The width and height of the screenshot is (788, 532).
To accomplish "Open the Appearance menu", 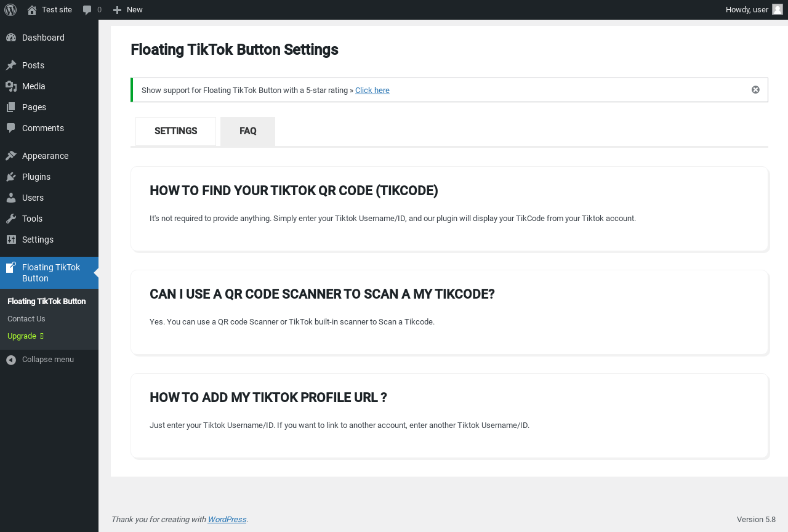I will 45,156.
